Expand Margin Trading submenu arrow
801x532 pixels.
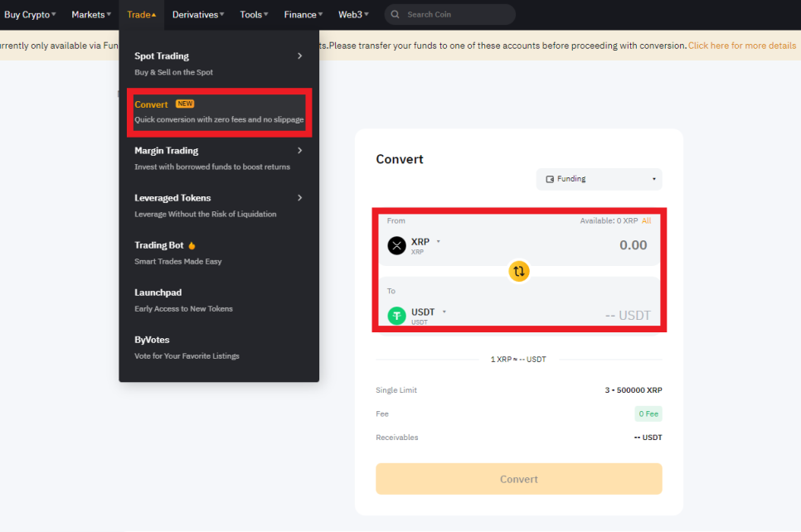300,151
